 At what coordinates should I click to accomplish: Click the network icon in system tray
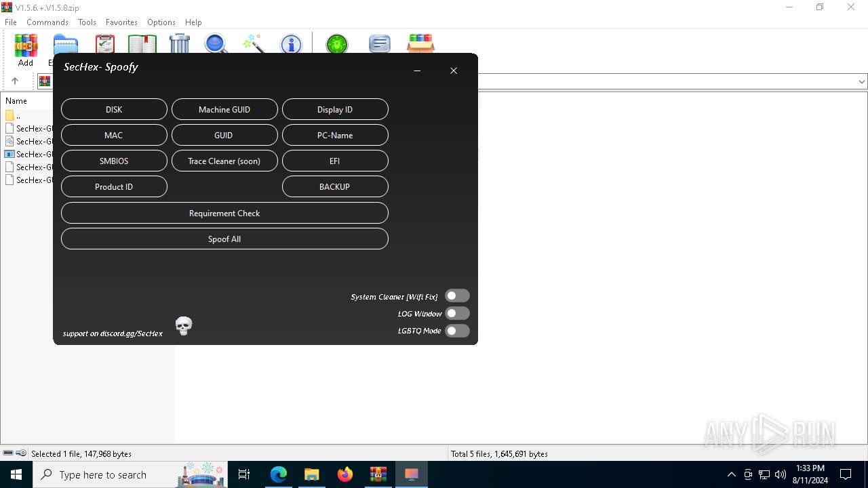point(764,474)
